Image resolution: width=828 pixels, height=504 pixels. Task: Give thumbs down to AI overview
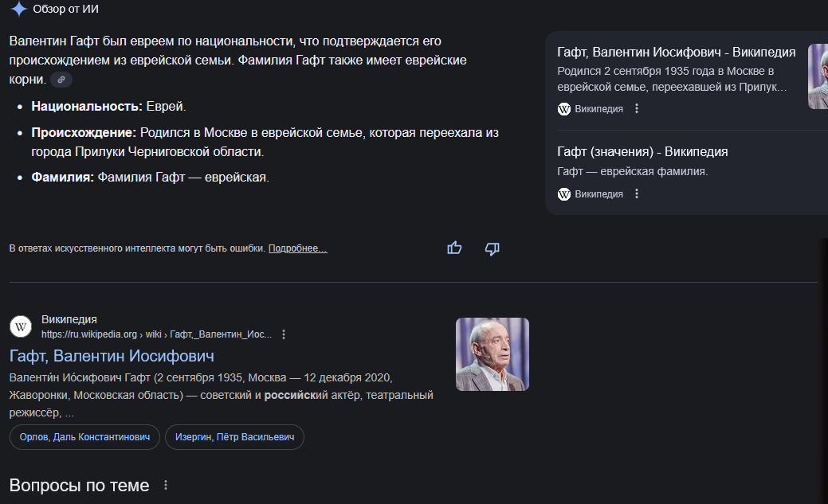tap(492, 248)
